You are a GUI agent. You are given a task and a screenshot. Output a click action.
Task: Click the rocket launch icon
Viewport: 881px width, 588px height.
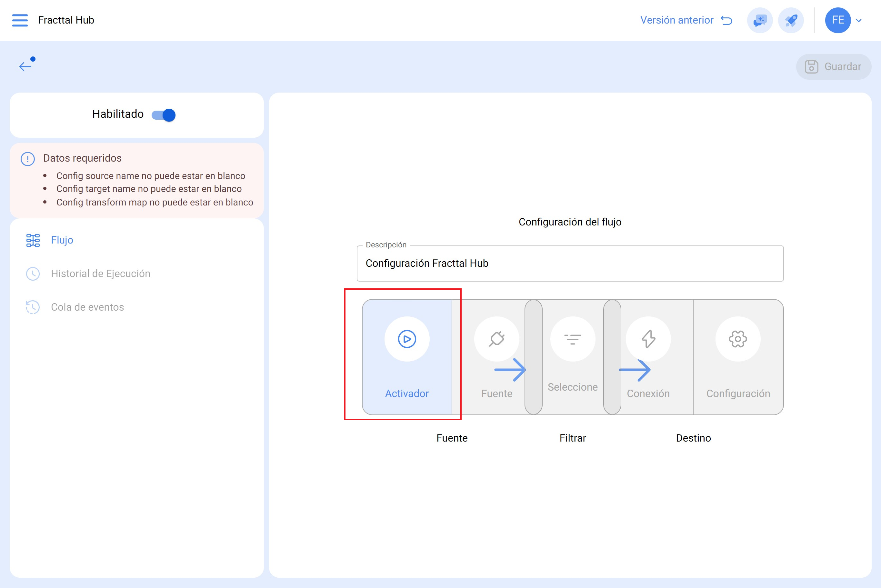tap(791, 20)
